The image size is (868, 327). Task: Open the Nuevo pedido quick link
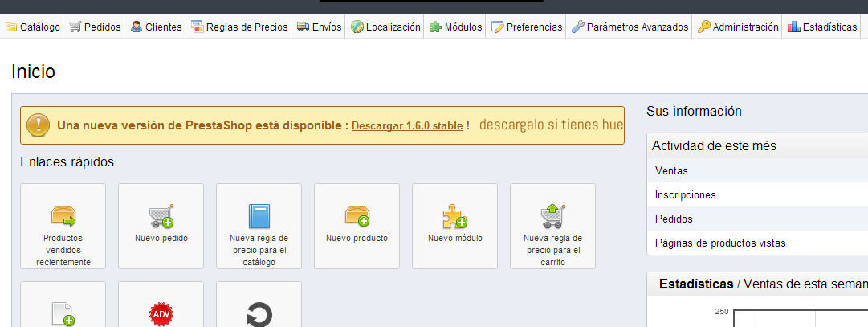[x=161, y=226]
